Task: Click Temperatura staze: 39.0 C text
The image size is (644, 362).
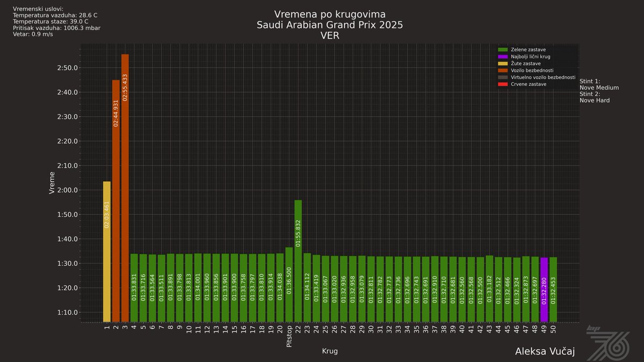Action: pyautogui.click(x=50, y=21)
